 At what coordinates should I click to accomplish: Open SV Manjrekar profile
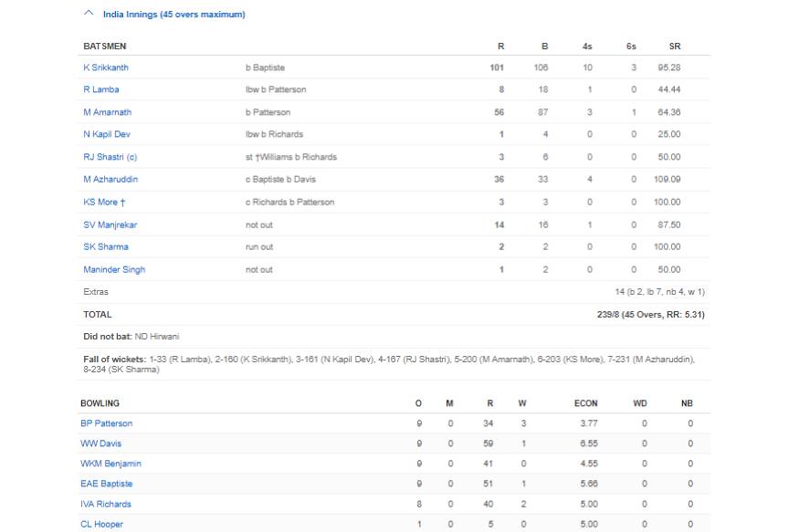[x=110, y=224]
